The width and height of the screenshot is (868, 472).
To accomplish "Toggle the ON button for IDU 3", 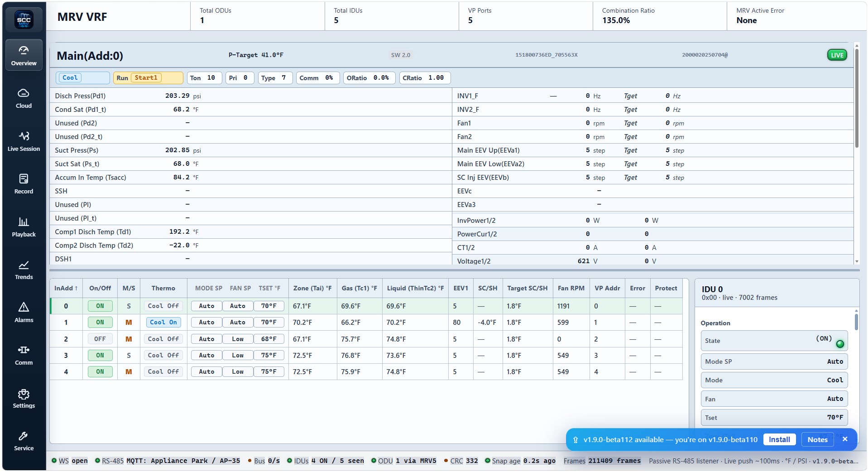I will click(x=100, y=356).
